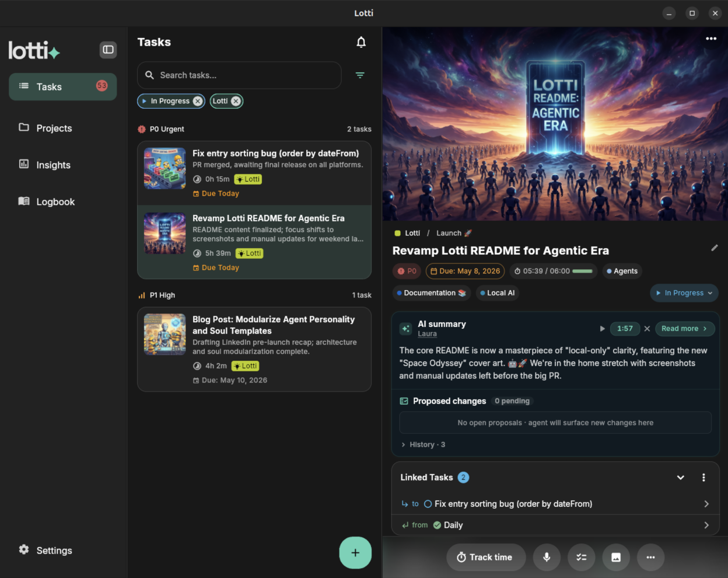Viewport: 728px width, 578px height.
Task: Click the Agents label chip
Action: pos(622,271)
